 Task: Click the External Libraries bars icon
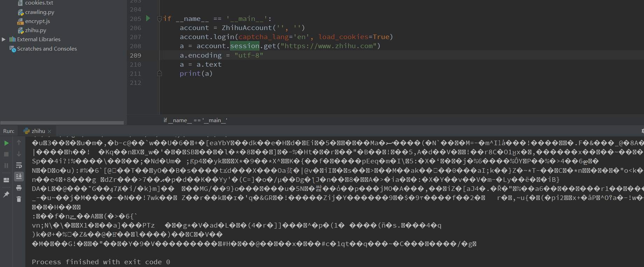(x=13, y=39)
